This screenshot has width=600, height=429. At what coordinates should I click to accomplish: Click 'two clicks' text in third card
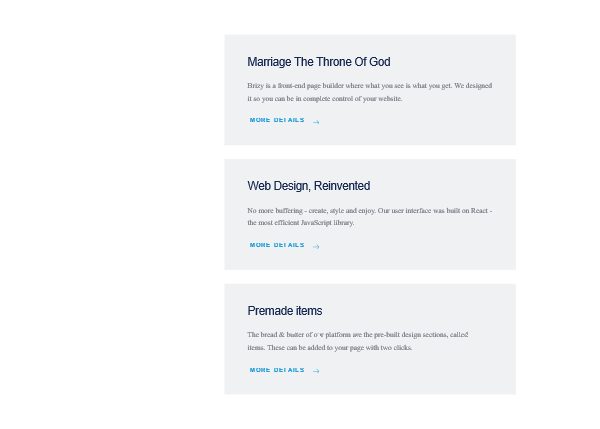pos(395,348)
